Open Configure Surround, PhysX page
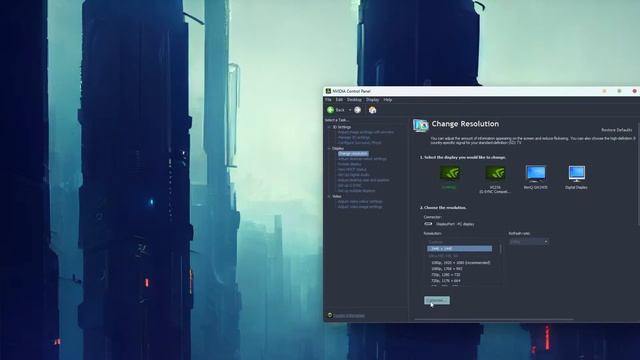The image size is (640, 360). [x=360, y=143]
